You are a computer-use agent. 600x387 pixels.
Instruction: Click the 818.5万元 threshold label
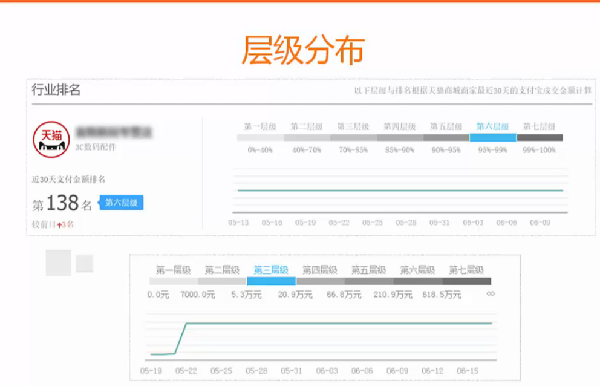442,295
